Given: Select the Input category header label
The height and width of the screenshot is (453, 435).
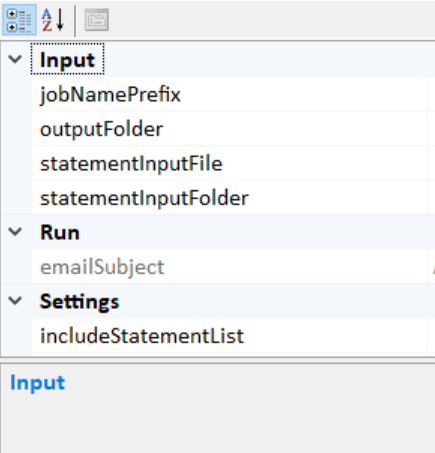Looking at the screenshot, I should pyautogui.click(x=67, y=60).
